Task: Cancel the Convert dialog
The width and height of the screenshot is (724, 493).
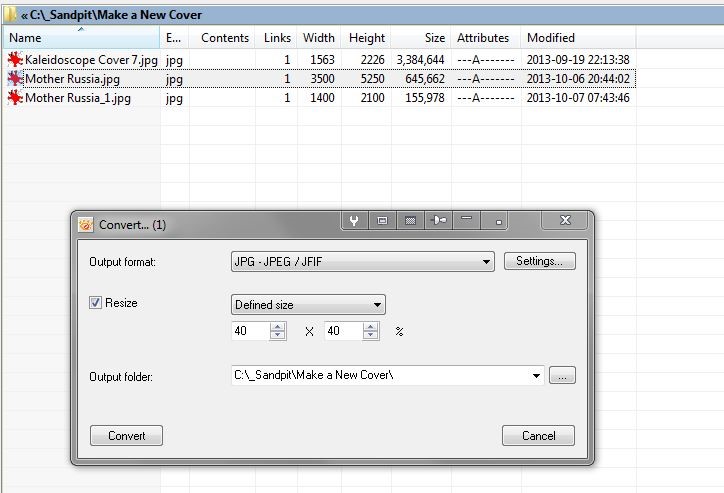Action: point(538,436)
